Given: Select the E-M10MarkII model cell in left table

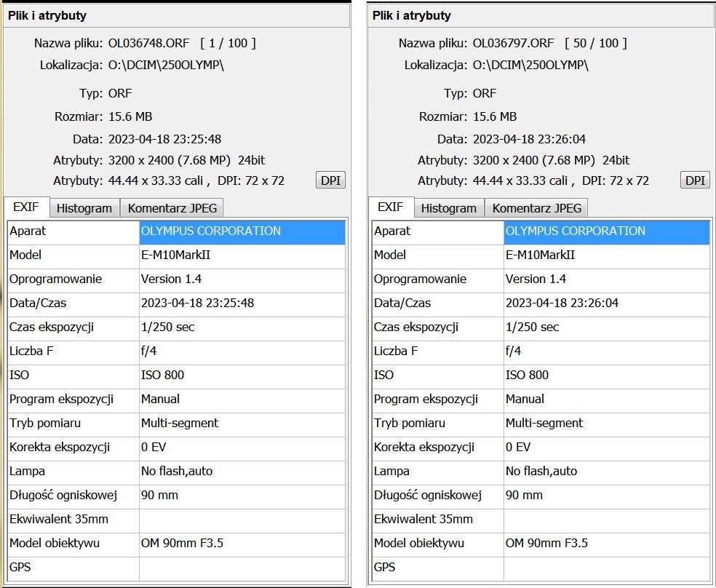Looking at the screenshot, I should pos(175,255).
